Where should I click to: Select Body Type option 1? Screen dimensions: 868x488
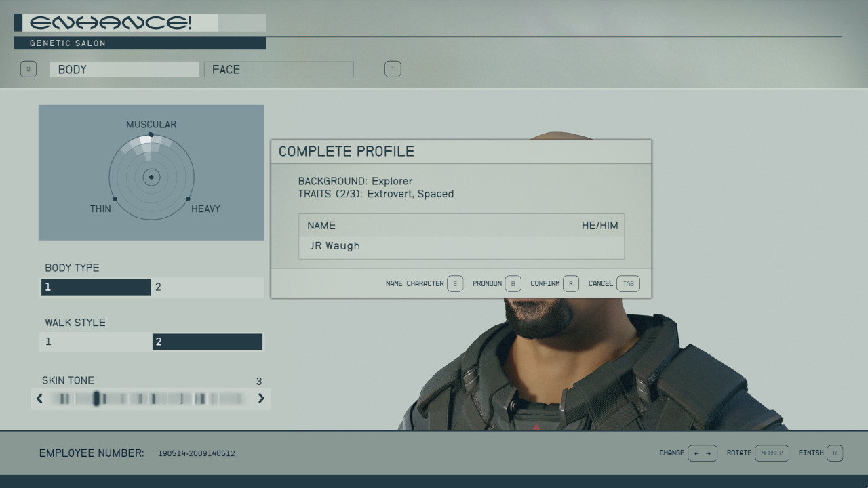(95, 287)
